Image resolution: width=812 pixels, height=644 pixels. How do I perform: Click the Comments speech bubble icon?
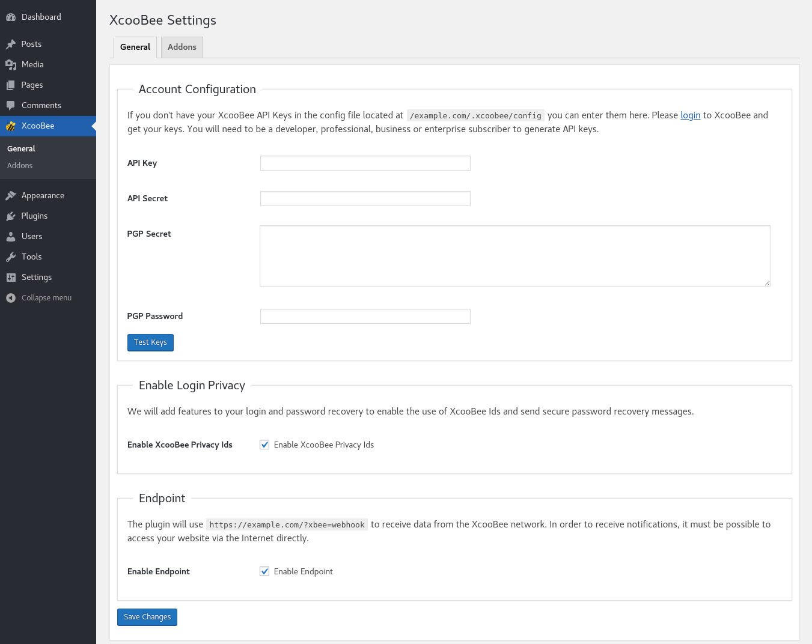[11, 106]
